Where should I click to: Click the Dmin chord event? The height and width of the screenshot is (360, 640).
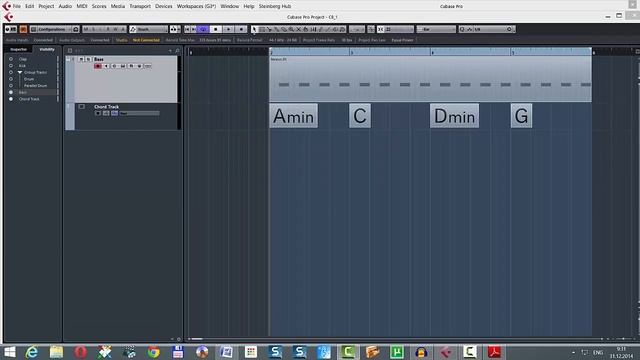coord(454,116)
